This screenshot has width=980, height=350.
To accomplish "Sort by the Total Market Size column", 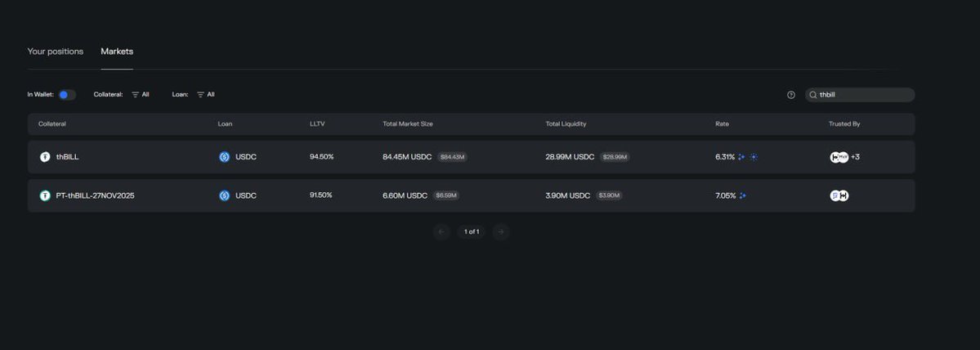I will [408, 124].
